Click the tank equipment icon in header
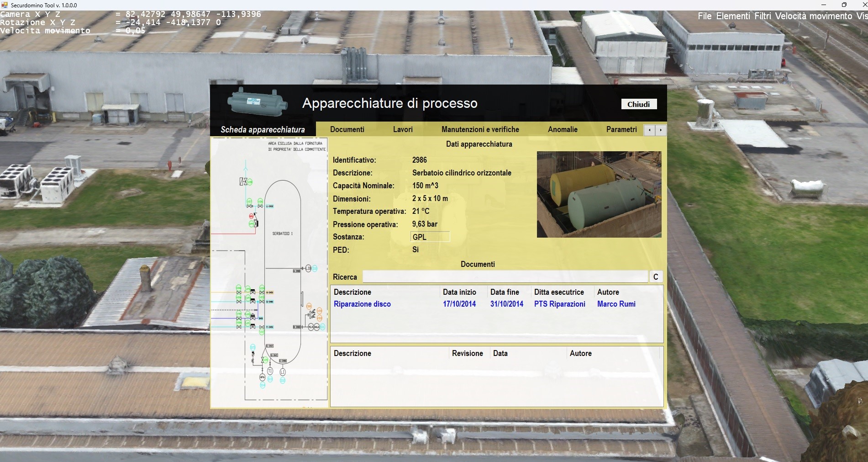Viewport: 868px width, 462px height. click(258, 103)
